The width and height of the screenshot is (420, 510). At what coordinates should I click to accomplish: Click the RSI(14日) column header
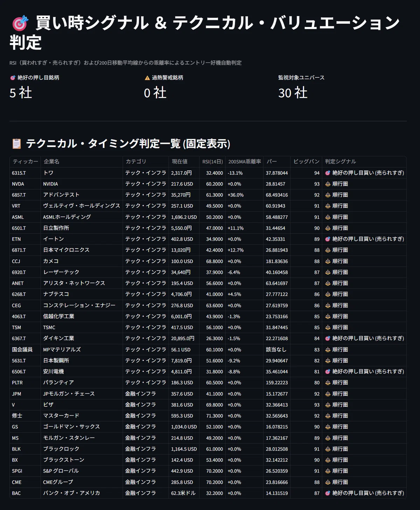pyautogui.click(x=212, y=162)
